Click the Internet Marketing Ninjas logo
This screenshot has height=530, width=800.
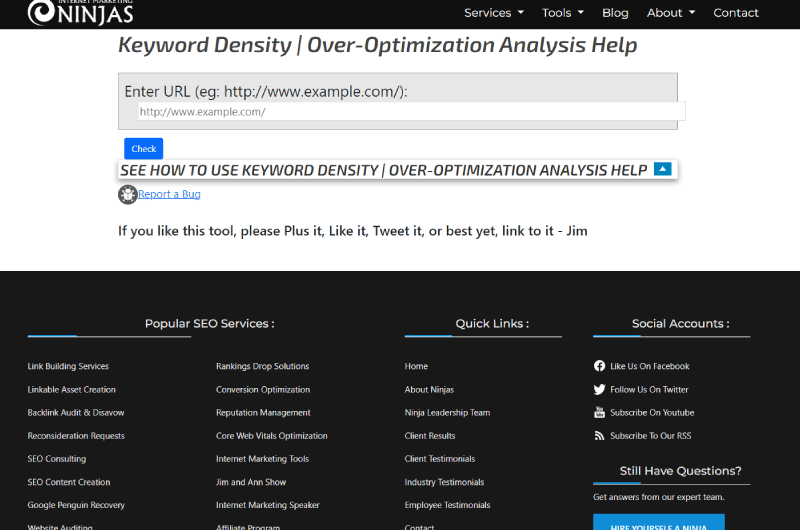pos(81,12)
